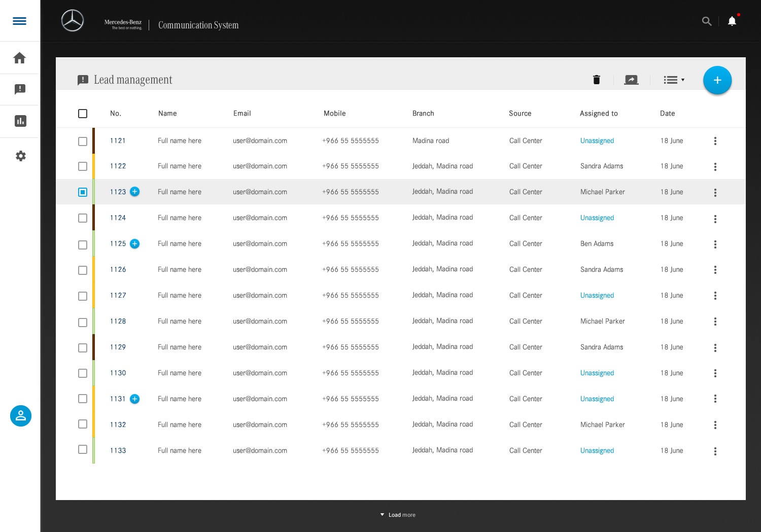Screen dimensions: 761x532
Task: Open more options for lead 1126
Action: coord(715,270)
